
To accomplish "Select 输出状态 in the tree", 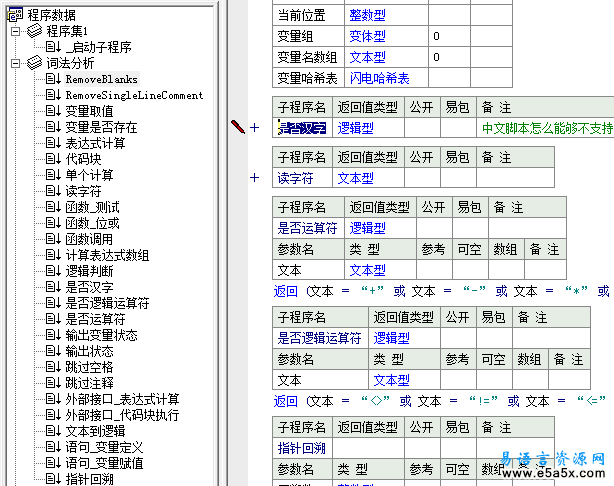I will 89,351.
